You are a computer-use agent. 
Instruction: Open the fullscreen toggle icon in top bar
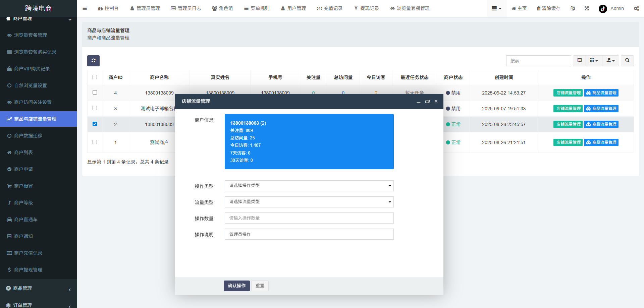586,8
